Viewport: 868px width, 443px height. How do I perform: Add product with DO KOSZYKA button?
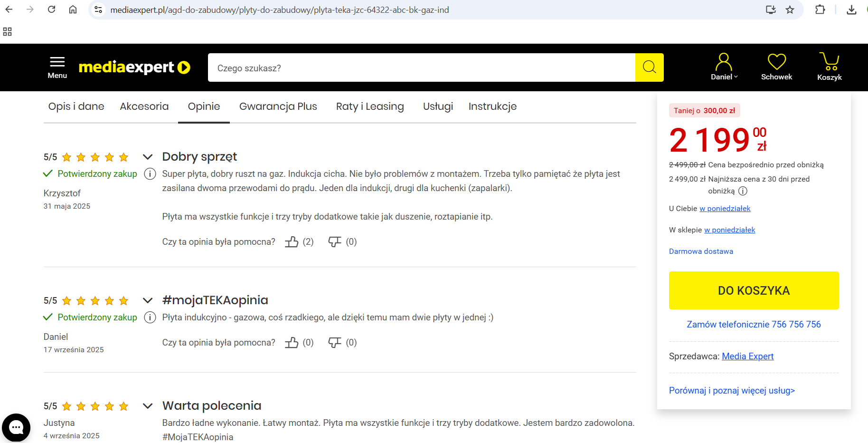(x=754, y=290)
